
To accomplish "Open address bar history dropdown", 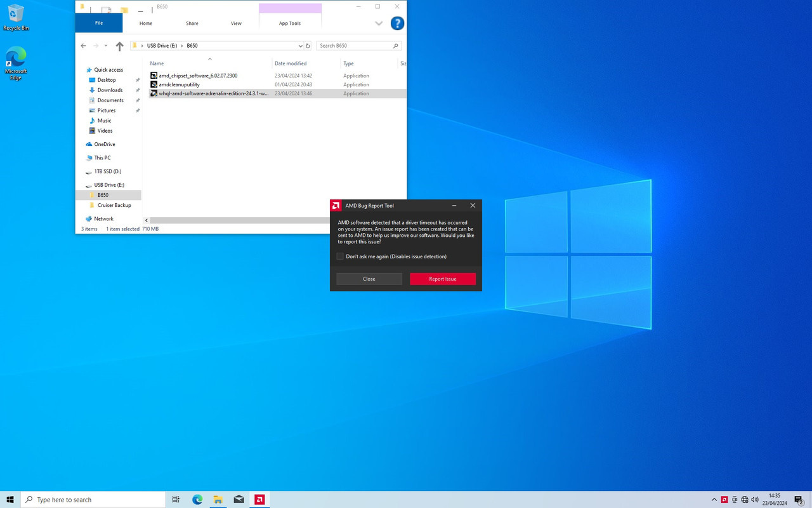I will 300,46.
